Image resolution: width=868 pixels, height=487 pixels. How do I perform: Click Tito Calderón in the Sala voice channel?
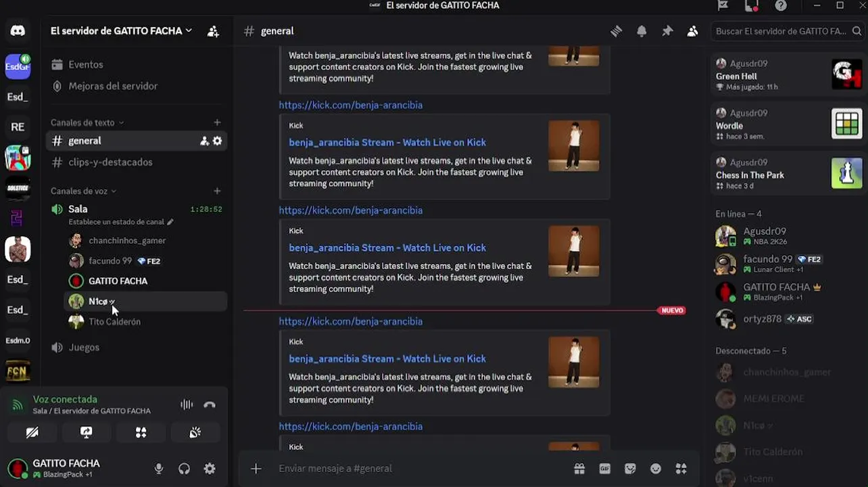145,322
